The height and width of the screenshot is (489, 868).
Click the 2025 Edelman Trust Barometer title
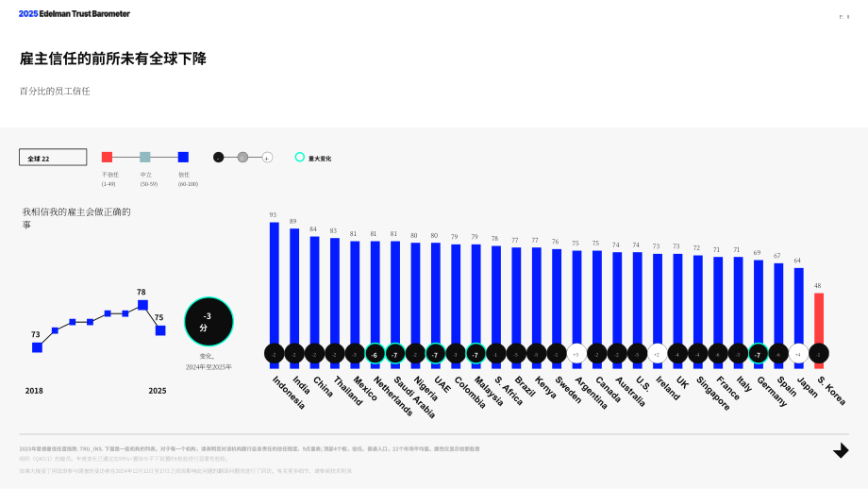(75, 14)
